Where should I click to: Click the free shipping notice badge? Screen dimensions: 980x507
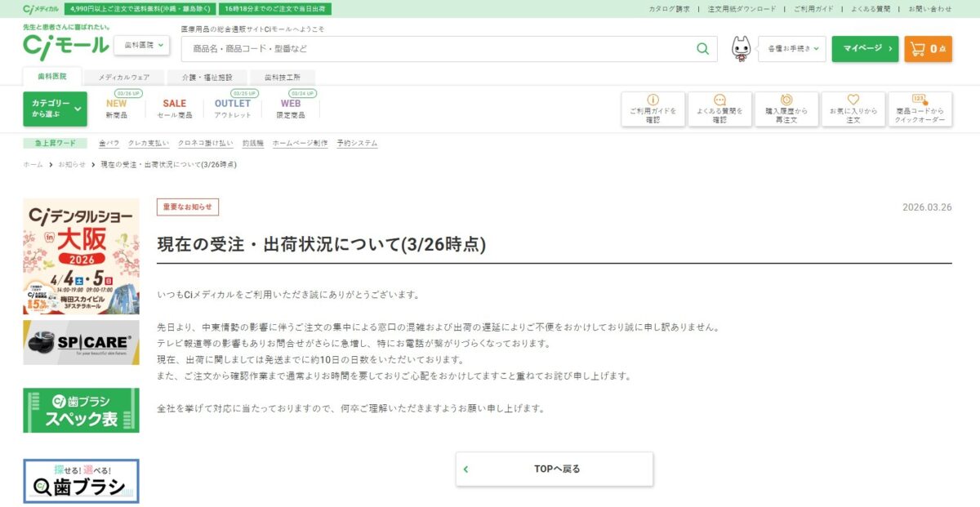click(x=140, y=8)
